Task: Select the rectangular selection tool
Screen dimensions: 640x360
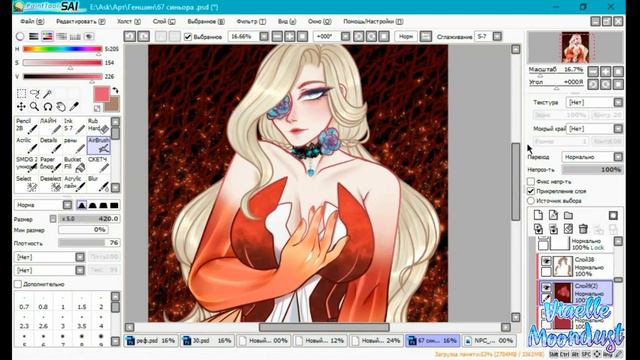Action: click(x=21, y=94)
